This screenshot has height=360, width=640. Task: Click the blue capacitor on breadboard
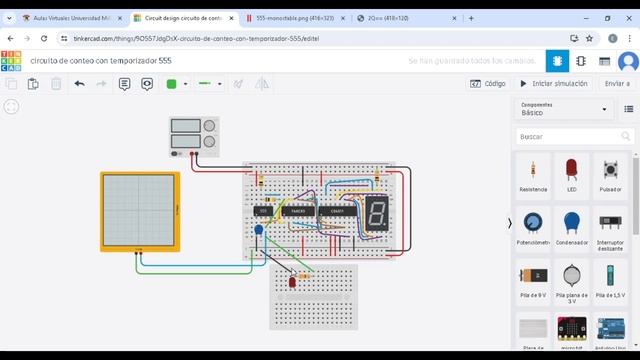[x=259, y=230]
